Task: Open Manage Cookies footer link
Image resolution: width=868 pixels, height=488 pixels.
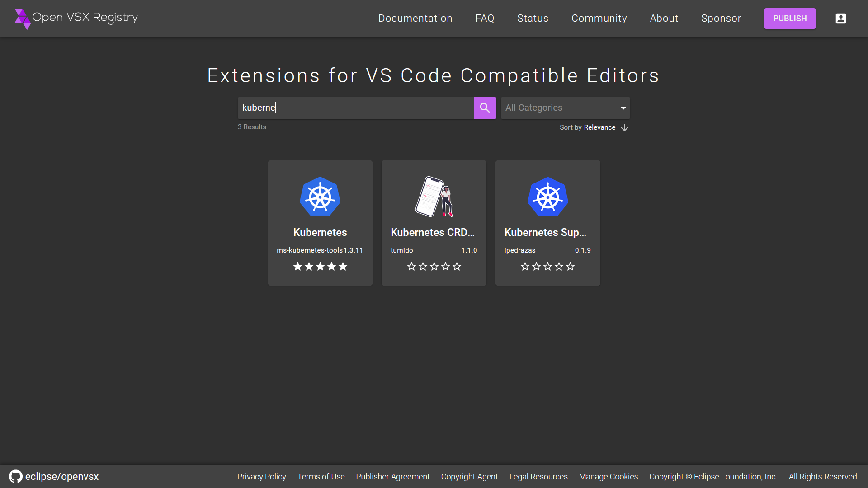Action: pyautogui.click(x=608, y=477)
